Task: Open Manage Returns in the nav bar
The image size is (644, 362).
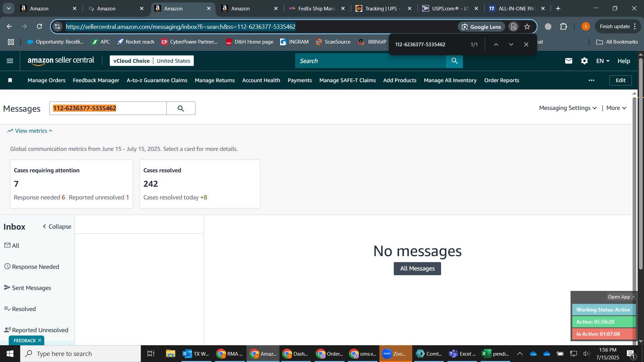Action: (215, 80)
